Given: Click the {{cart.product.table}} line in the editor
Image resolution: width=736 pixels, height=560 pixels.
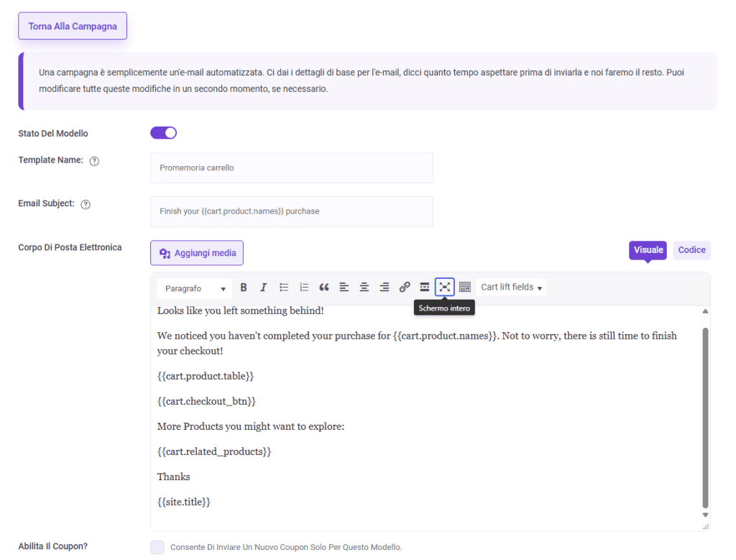Looking at the screenshot, I should point(206,377).
